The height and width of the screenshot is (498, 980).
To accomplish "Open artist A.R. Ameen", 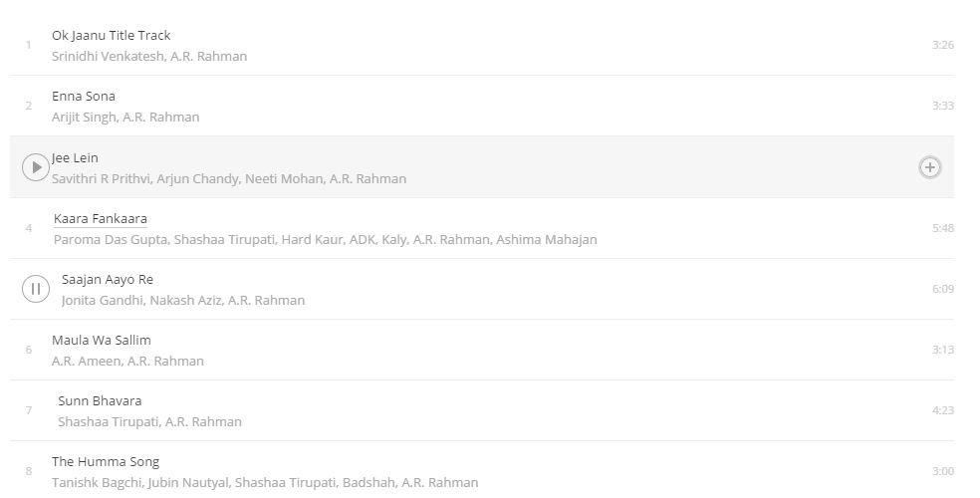I will pos(87,361).
